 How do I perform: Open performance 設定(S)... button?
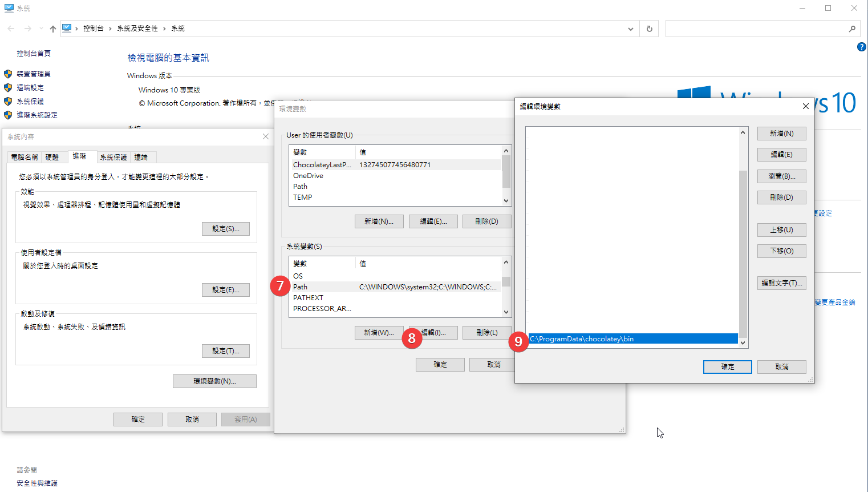[x=226, y=229]
